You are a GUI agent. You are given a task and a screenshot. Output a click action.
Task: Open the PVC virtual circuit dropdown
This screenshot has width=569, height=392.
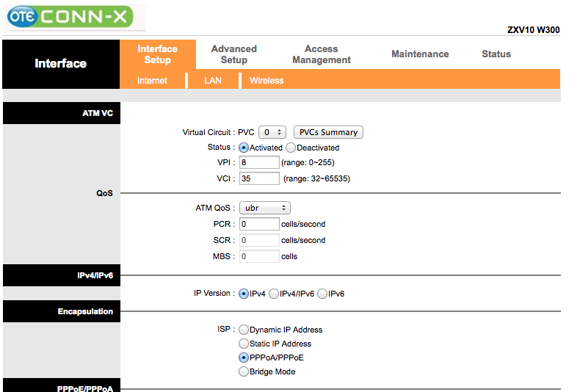click(x=272, y=132)
